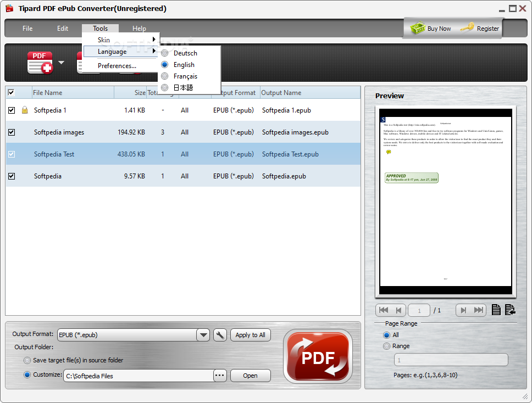Screen dimensions: 532x403
Task: Click the Open folder button
Action: 251,376
